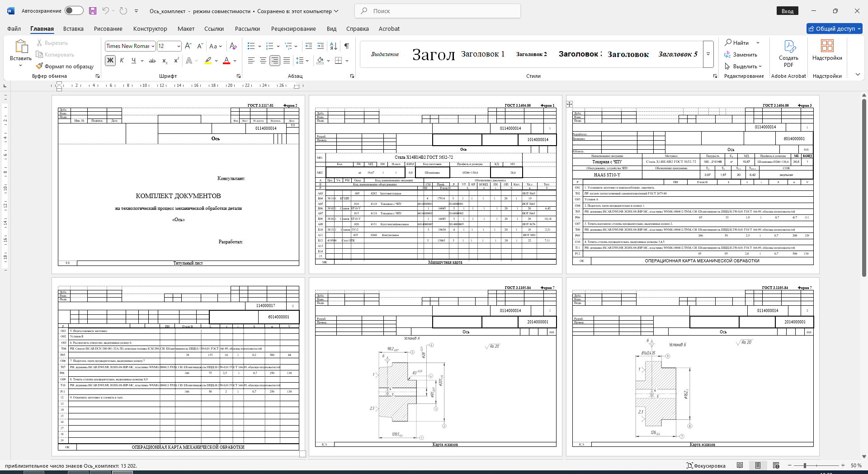Switch to Рецензирование tab

pyautogui.click(x=293, y=28)
